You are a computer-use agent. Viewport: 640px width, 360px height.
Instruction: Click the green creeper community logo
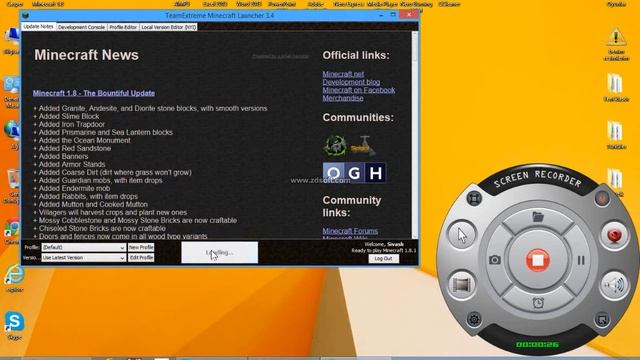tap(335, 146)
